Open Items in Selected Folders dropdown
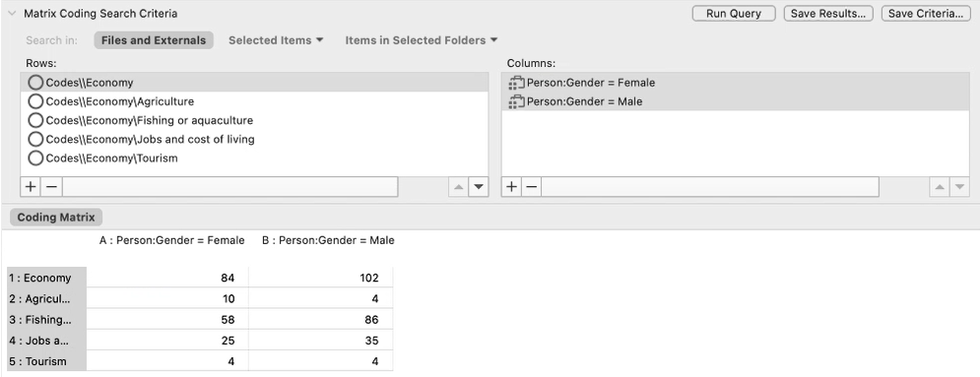 point(422,40)
